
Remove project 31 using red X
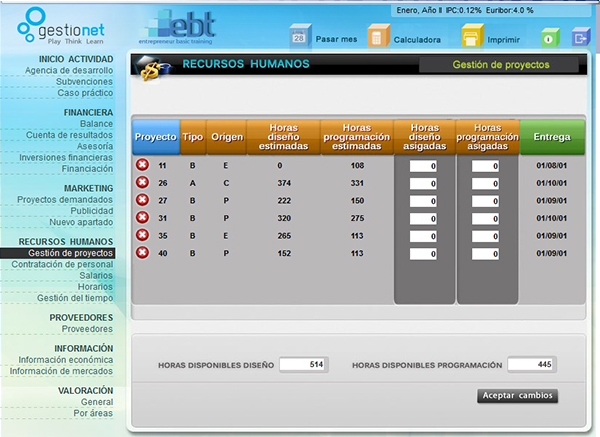[x=142, y=217]
